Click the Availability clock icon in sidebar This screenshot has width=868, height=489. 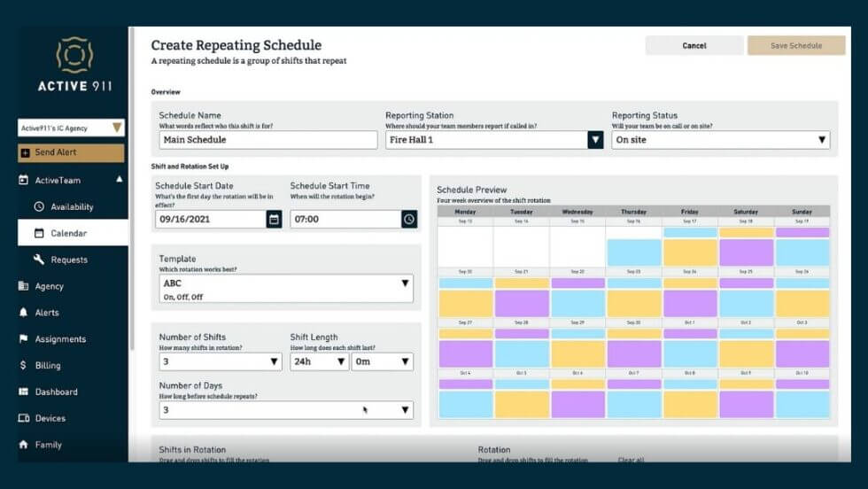tap(39, 207)
